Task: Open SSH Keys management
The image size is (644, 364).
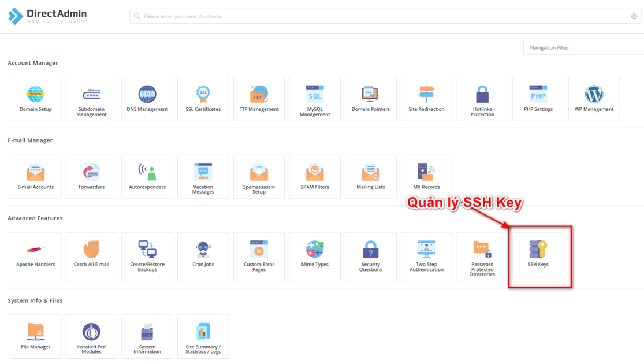Action: pyautogui.click(x=538, y=257)
